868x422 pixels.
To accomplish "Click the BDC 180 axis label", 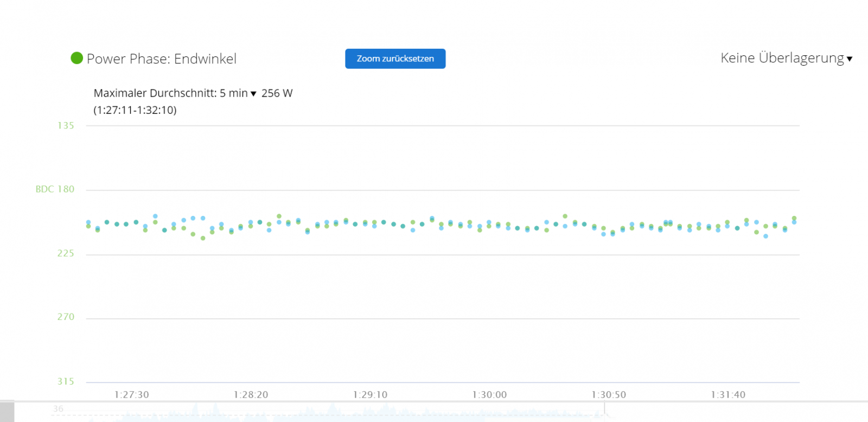I will [x=55, y=189].
